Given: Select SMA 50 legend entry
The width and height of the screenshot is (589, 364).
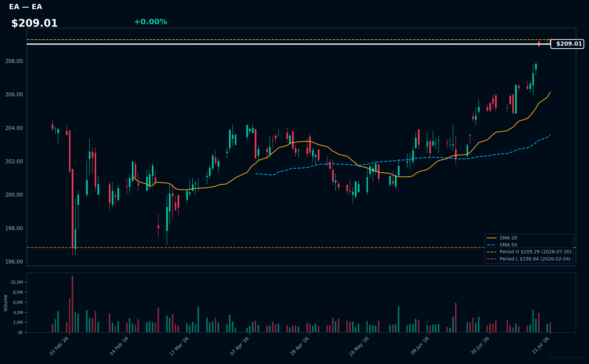Looking at the screenshot, I should (502, 245).
